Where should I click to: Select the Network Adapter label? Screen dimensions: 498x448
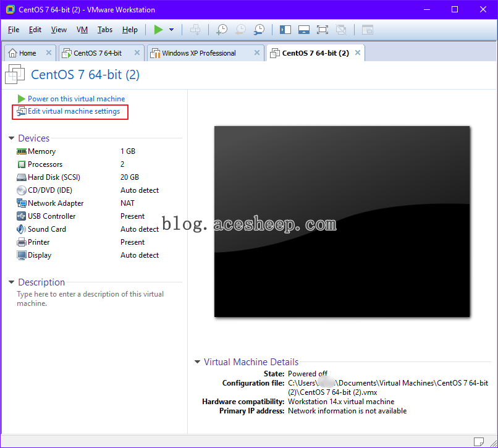click(x=56, y=203)
